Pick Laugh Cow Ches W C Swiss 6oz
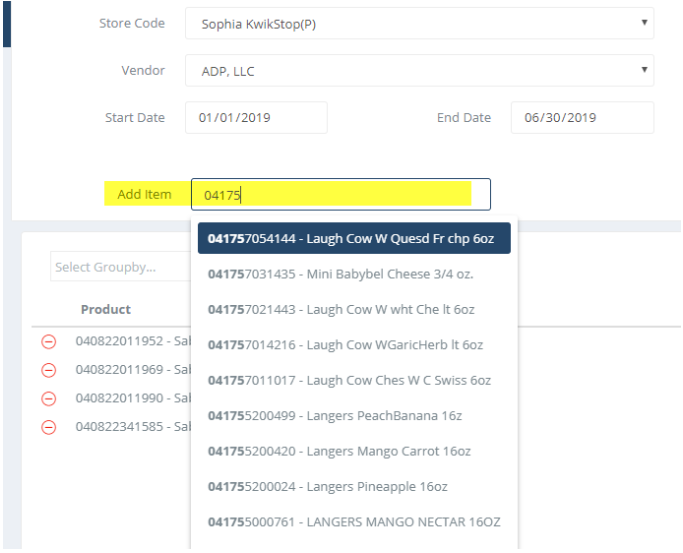 354,381
